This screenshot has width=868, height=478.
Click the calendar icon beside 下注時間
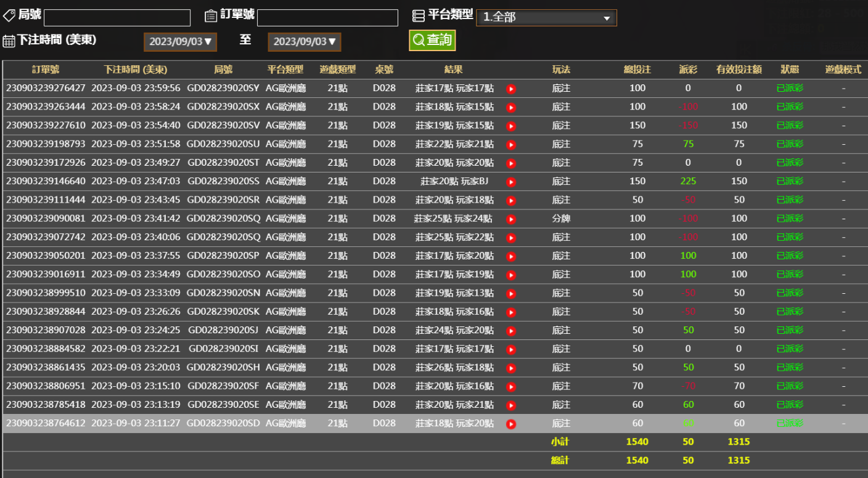[x=9, y=41]
